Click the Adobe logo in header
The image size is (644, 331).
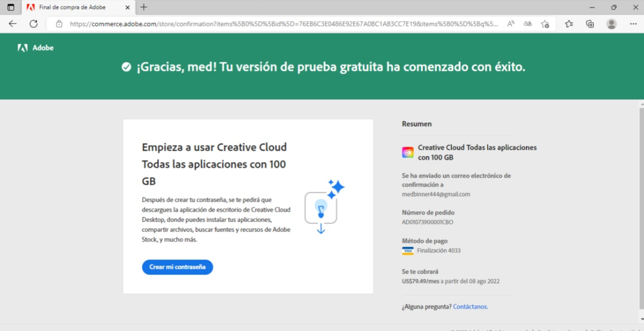pos(35,48)
